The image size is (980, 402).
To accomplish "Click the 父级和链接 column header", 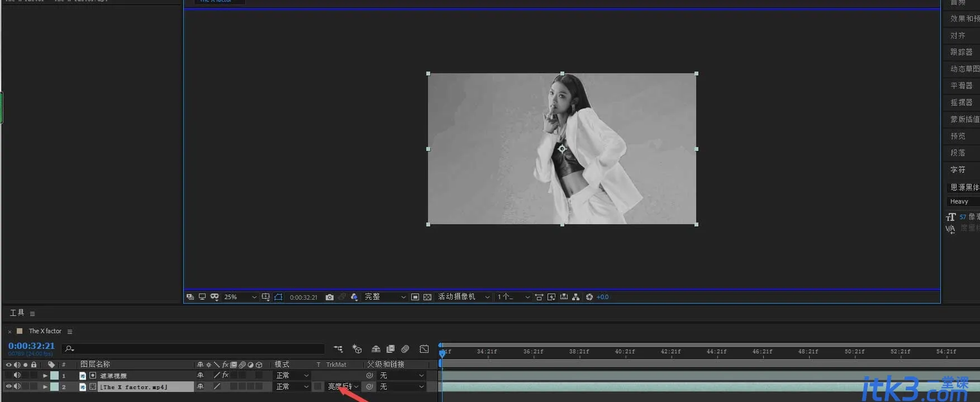I will [x=386, y=364].
